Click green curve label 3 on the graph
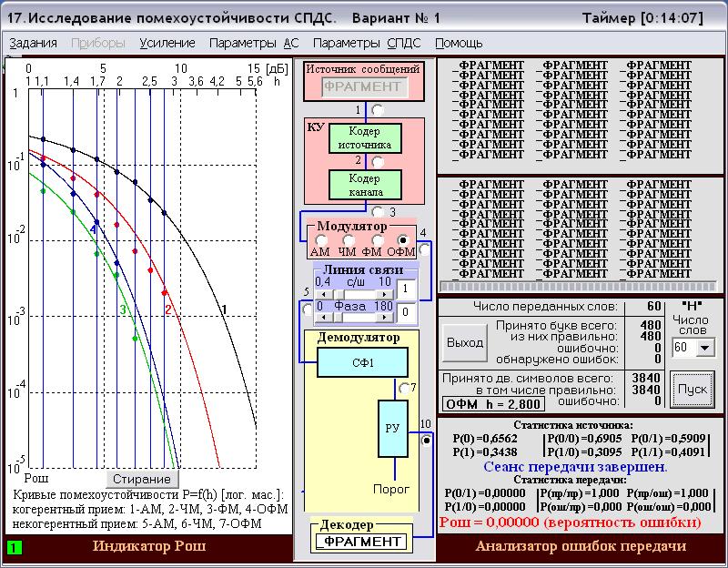This screenshot has width=728, height=568. pos(123,309)
